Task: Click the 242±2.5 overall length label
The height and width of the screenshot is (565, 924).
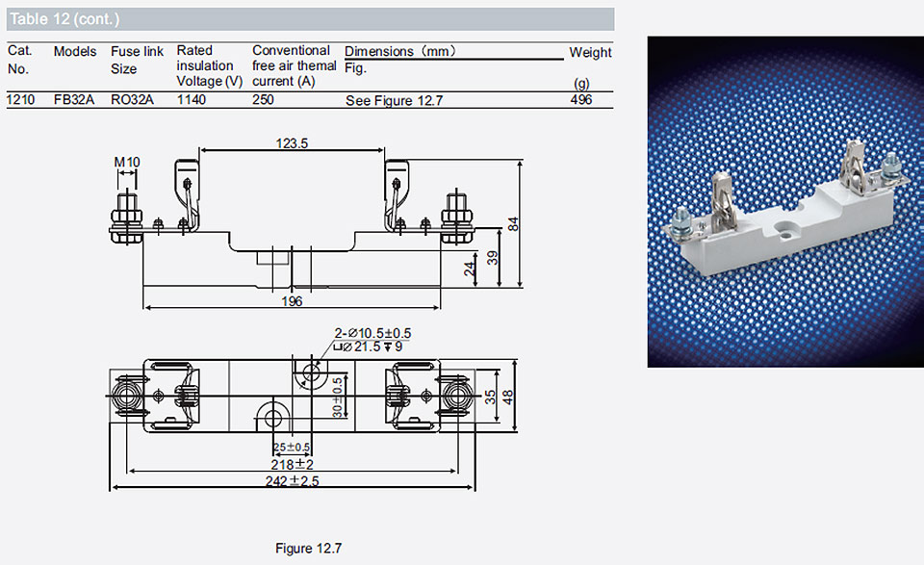Action: pos(292,480)
